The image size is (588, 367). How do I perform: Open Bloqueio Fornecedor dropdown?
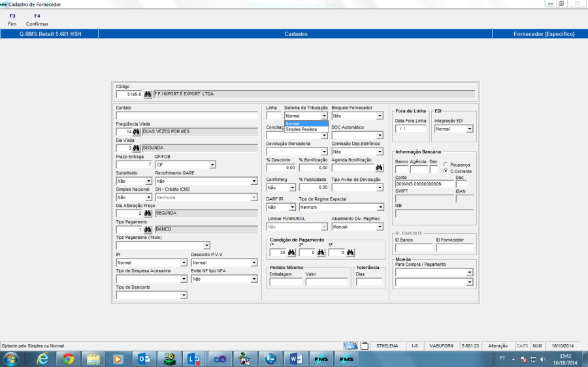pos(380,116)
